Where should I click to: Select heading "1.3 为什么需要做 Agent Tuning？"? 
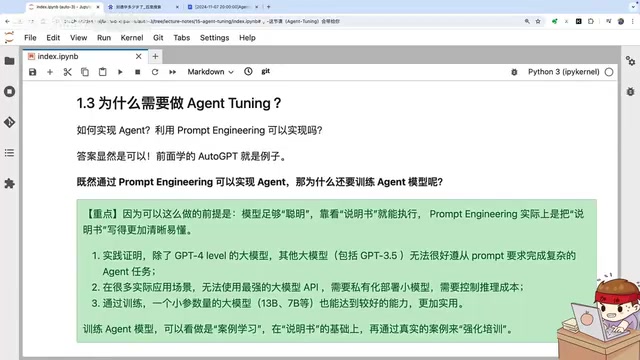point(179,103)
